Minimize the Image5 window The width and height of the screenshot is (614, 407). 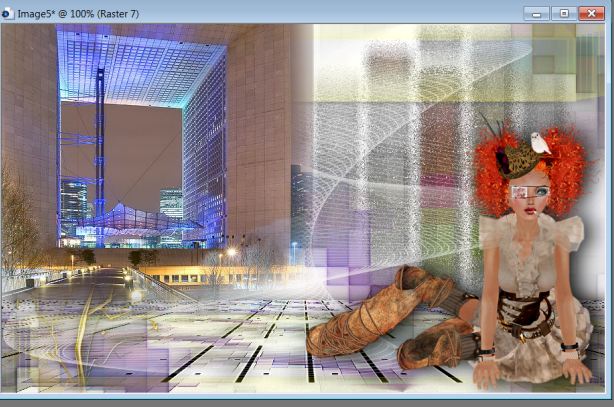(x=536, y=14)
